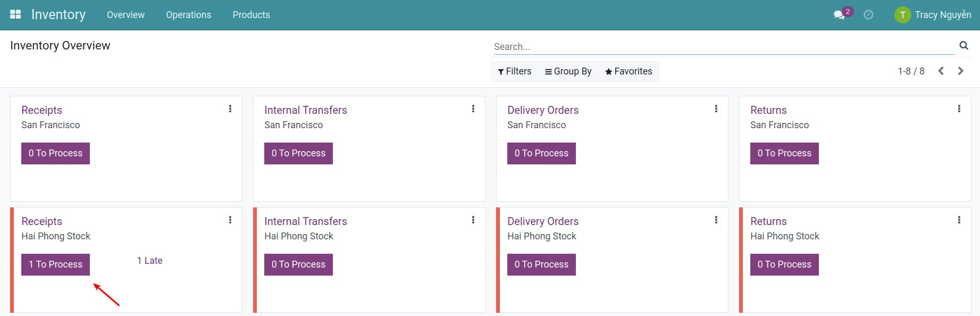Open the activities clock icon
This screenshot has width=980, height=316.
(869, 15)
